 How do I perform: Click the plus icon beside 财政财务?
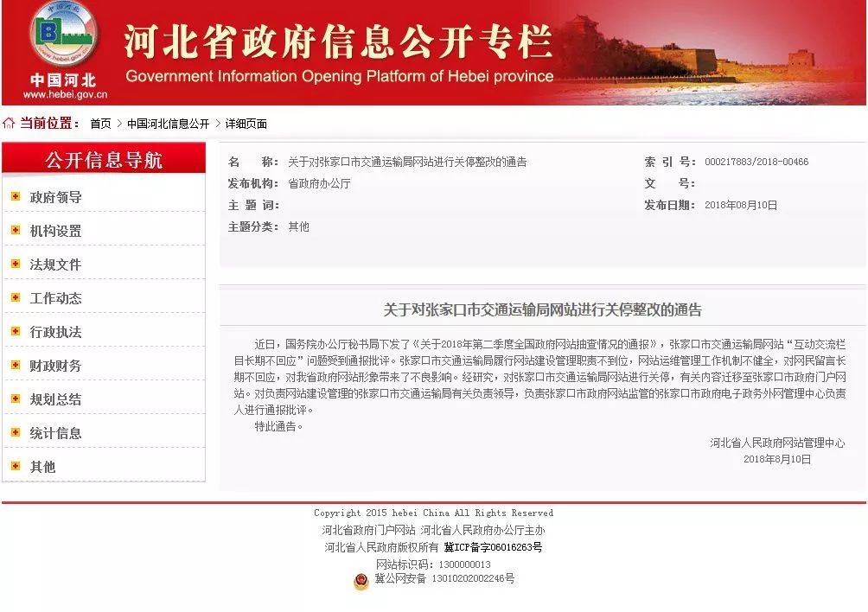pyautogui.click(x=16, y=365)
